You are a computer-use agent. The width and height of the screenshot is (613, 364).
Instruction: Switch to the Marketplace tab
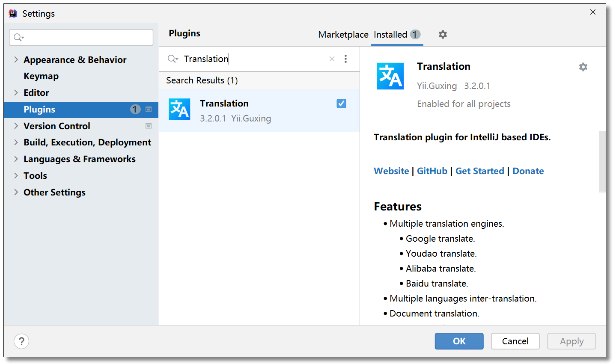(x=343, y=35)
